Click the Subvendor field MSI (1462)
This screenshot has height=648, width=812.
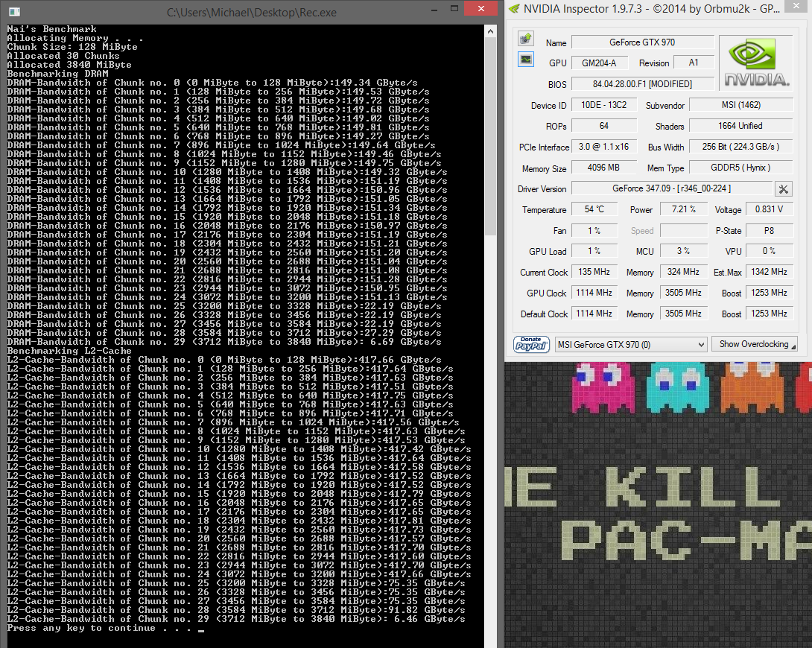[741, 105]
